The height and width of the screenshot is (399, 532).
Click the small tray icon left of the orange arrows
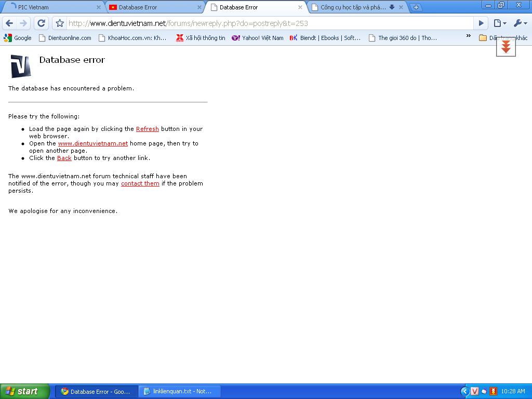click(x=484, y=392)
